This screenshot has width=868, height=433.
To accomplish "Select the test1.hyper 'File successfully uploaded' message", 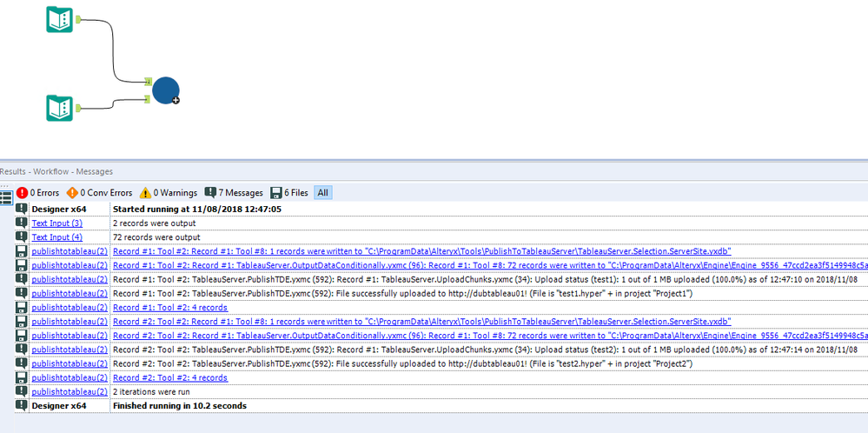I will click(x=402, y=294).
